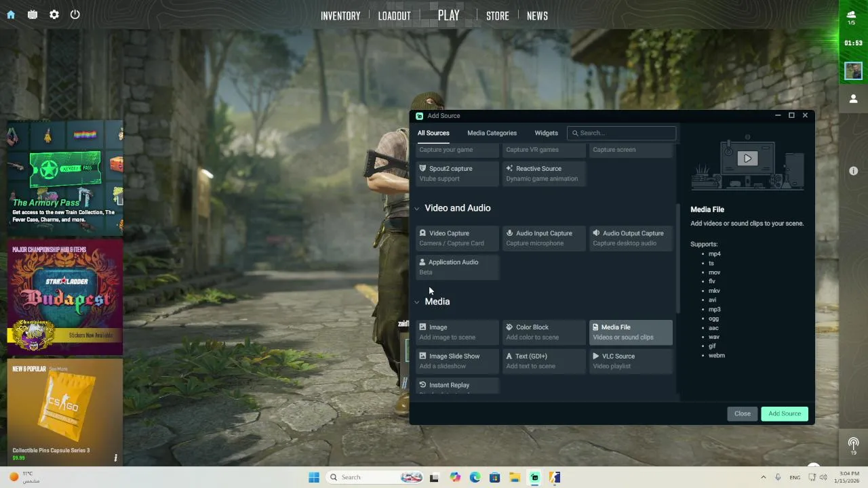
Task: Open the broadcast icon in right sidebar
Action: [854, 445]
